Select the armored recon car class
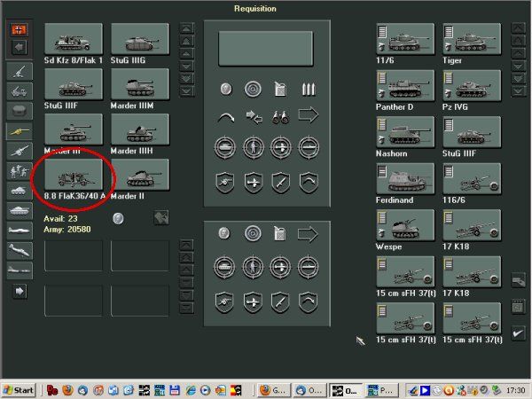 pos(20,191)
